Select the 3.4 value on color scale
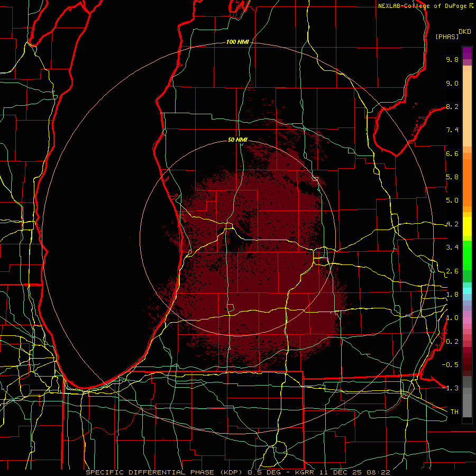476x476 pixels. pos(452,248)
